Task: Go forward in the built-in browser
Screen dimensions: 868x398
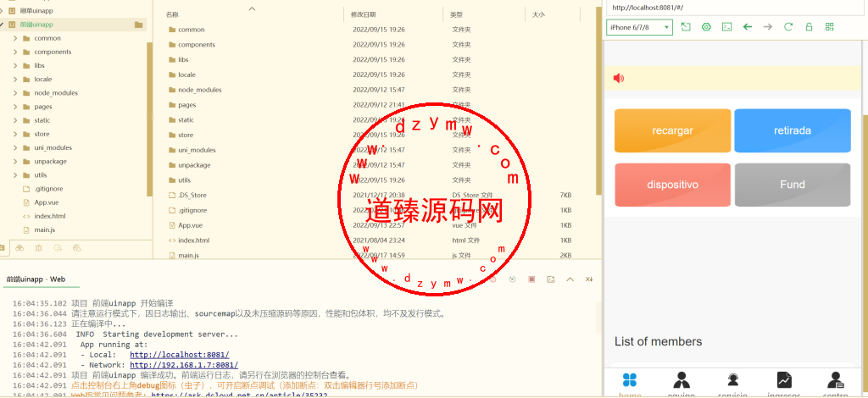Action: pos(767,26)
